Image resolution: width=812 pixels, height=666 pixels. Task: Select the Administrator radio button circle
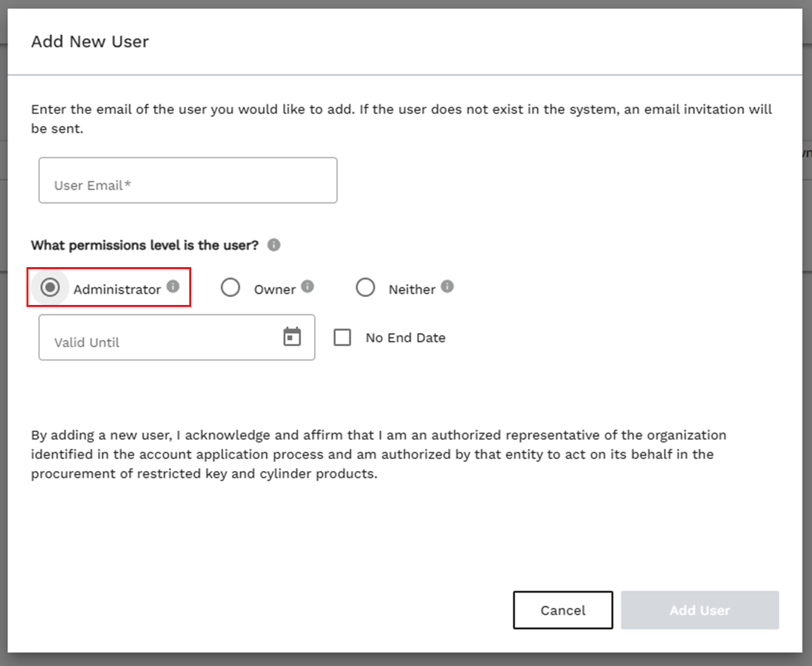pyautogui.click(x=50, y=287)
